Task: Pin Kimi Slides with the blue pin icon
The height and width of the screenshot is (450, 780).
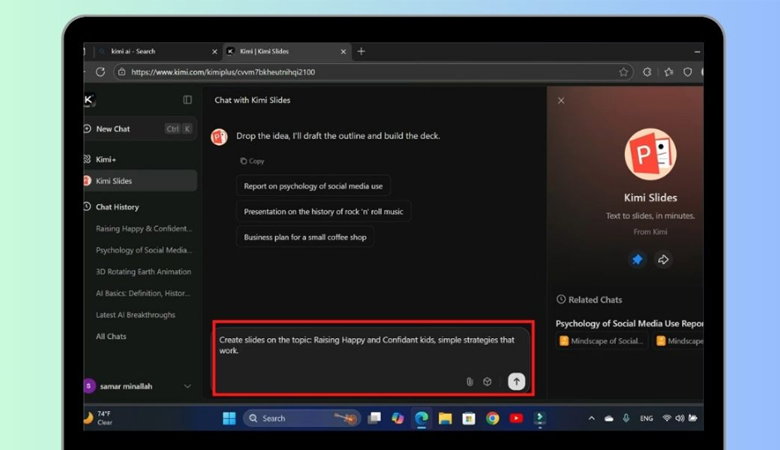Action: click(637, 260)
